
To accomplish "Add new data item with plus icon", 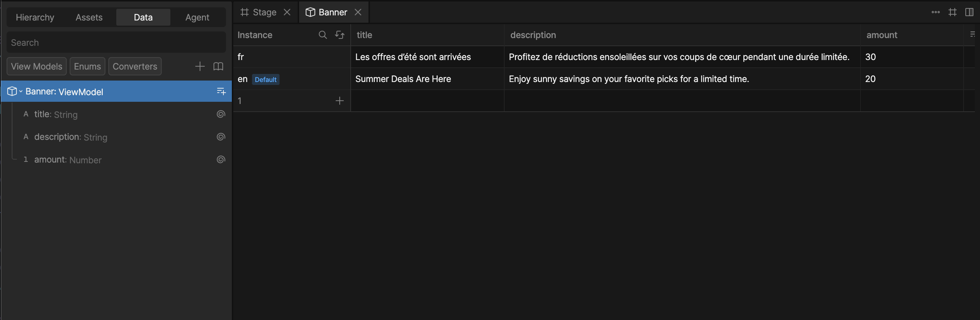I will [x=200, y=66].
